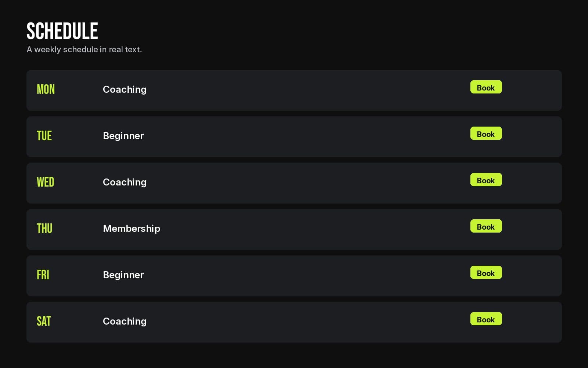588x368 pixels.
Task: Click the weekly schedule subtitle text
Action: (84, 49)
